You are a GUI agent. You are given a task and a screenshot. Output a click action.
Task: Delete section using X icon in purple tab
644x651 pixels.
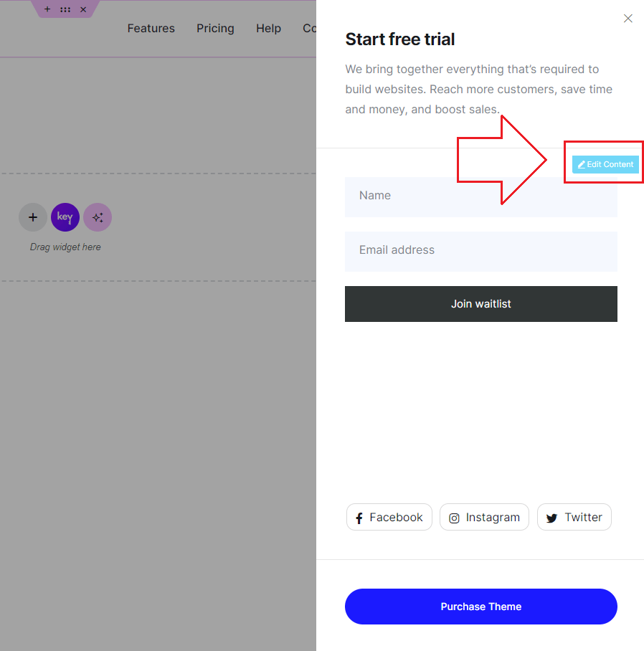[83, 9]
